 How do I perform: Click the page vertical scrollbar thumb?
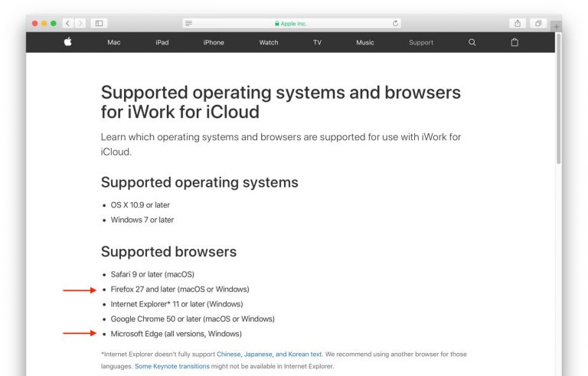click(558, 98)
